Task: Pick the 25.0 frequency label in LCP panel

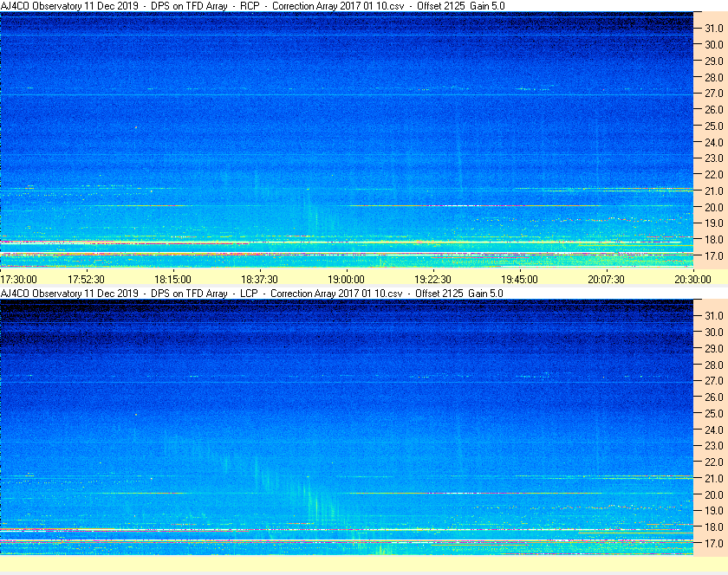Action: tap(714, 413)
